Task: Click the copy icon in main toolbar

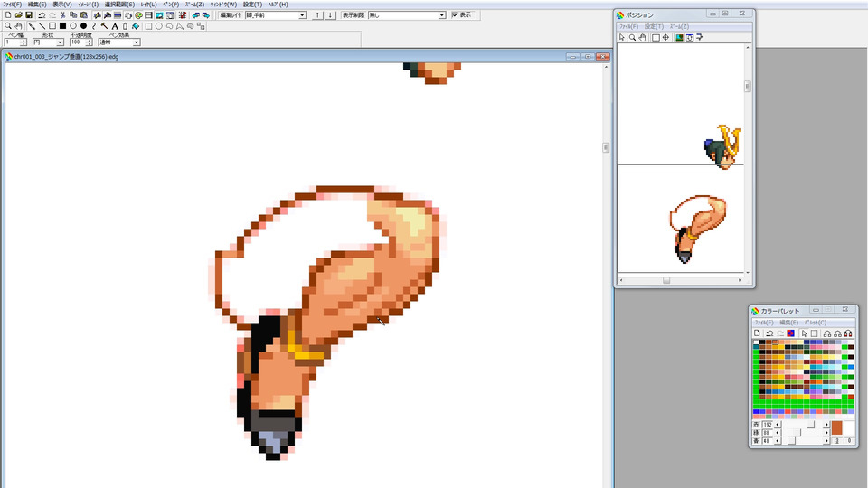Action: [x=73, y=15]
